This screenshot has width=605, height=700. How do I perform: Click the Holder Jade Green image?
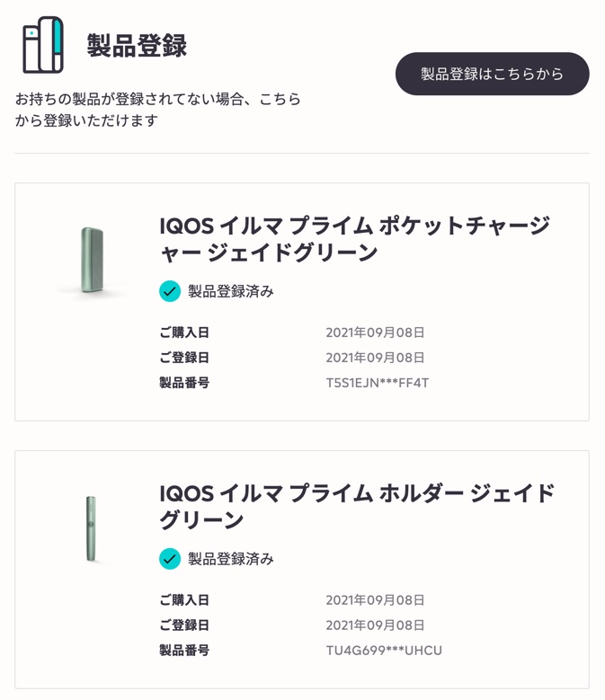coord(92,528)
